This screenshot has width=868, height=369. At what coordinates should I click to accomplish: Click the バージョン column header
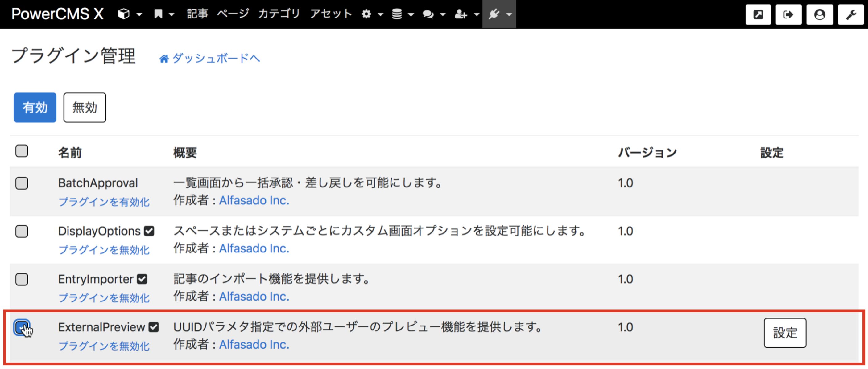coord(647,153)
